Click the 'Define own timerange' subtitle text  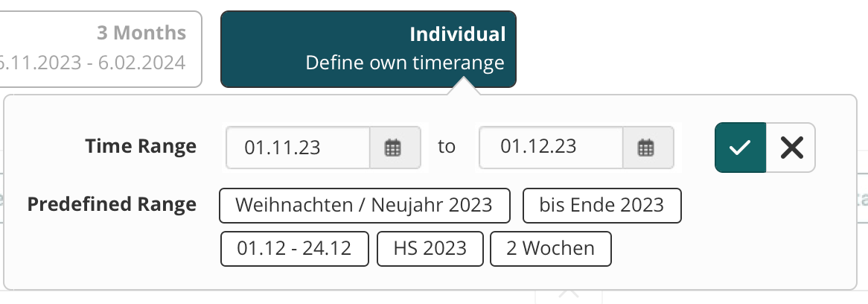(x=405, y=63)
